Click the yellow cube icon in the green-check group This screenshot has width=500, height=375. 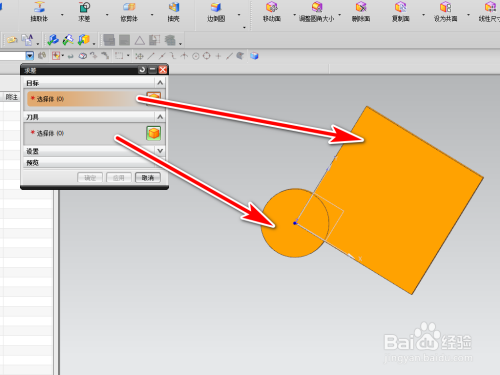(84, 40)
